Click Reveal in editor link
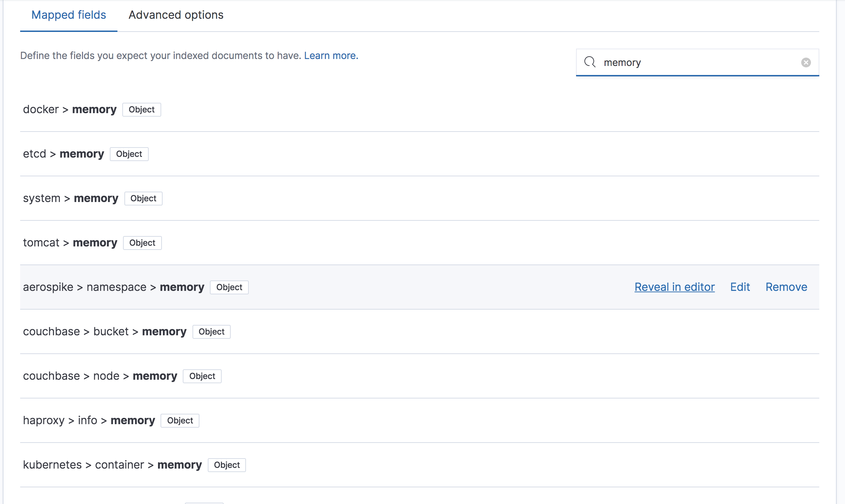This screenshot has width=845, height=504. tap(674, 287)
